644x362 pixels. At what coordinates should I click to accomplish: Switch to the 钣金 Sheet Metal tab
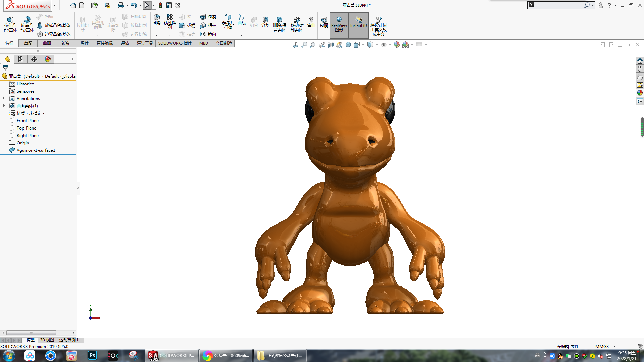coord(66,43)
